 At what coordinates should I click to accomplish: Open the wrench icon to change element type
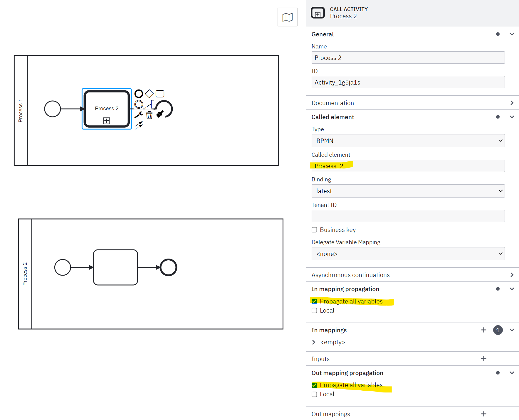click(139, 115)
